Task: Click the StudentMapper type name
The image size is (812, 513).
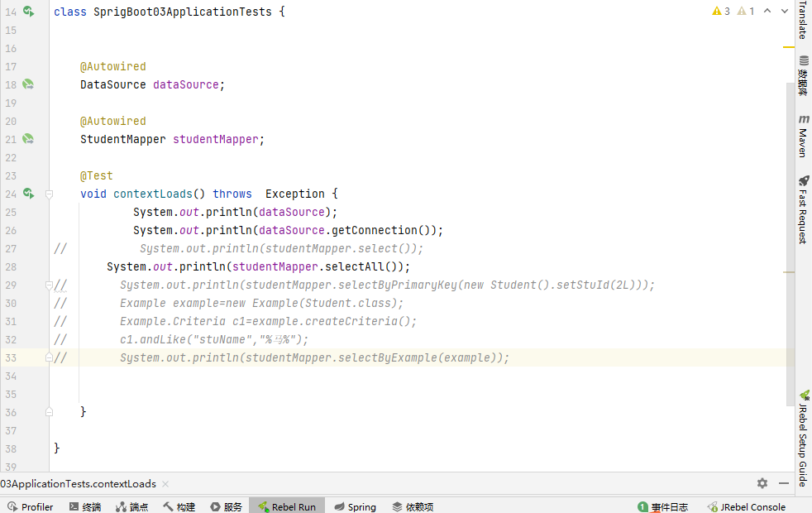Action: pos(122,139)
